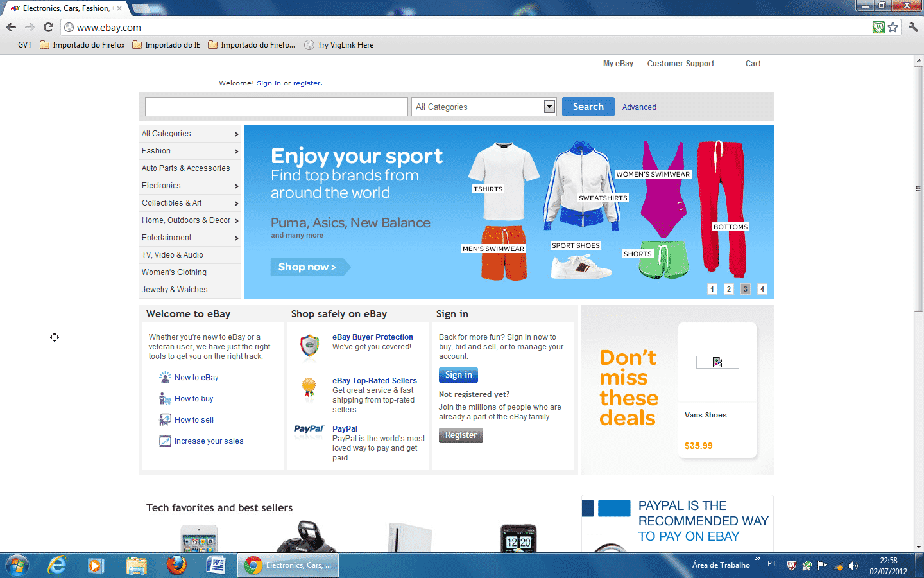The height and width of the screenshot is (578, 924).
Task: Switch banner to slide 2
Action: pyautogui.click(x=729, y=289)
